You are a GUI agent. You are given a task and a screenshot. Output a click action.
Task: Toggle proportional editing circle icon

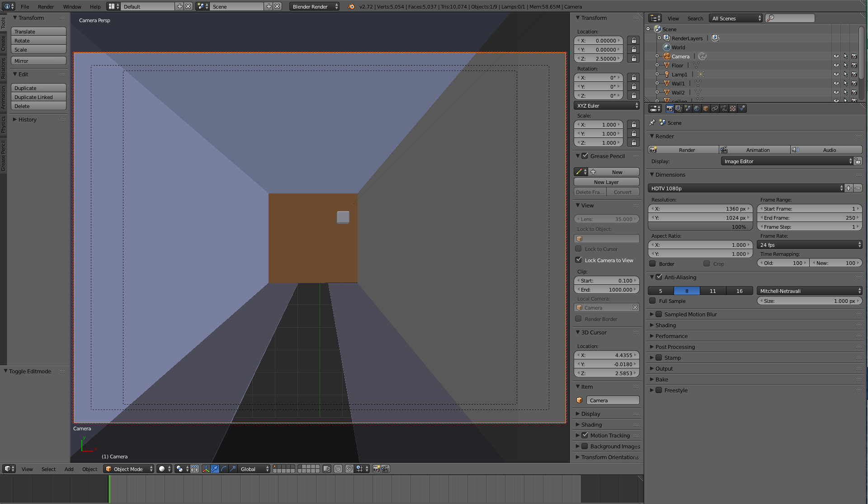click(338, 469)
